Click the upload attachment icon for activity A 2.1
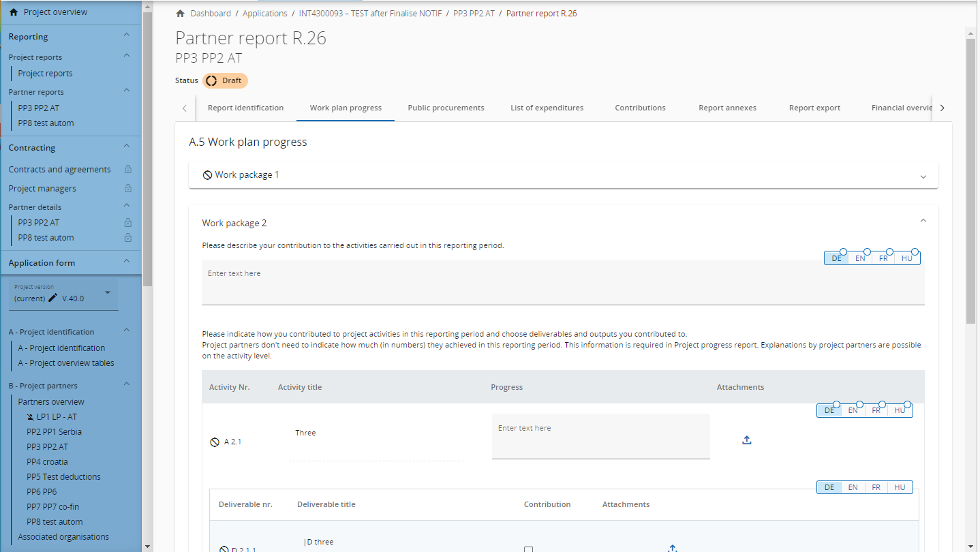Screen dimensions: 980x552 click(x=746, y=440)
